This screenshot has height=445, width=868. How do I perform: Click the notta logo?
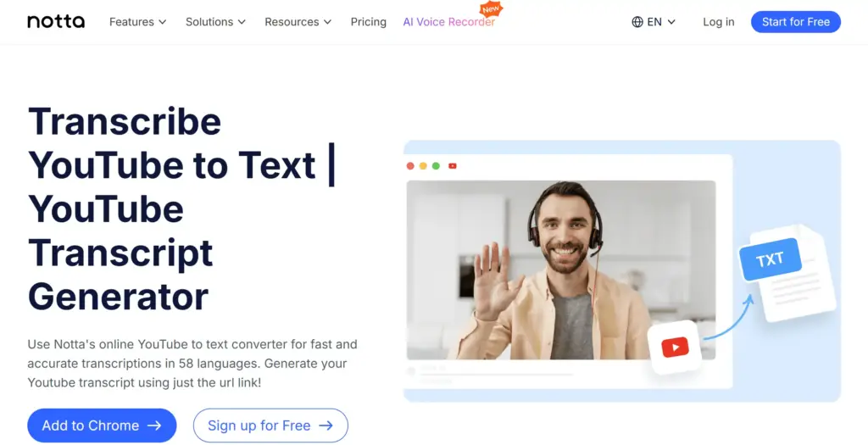(x=56, y=21)
